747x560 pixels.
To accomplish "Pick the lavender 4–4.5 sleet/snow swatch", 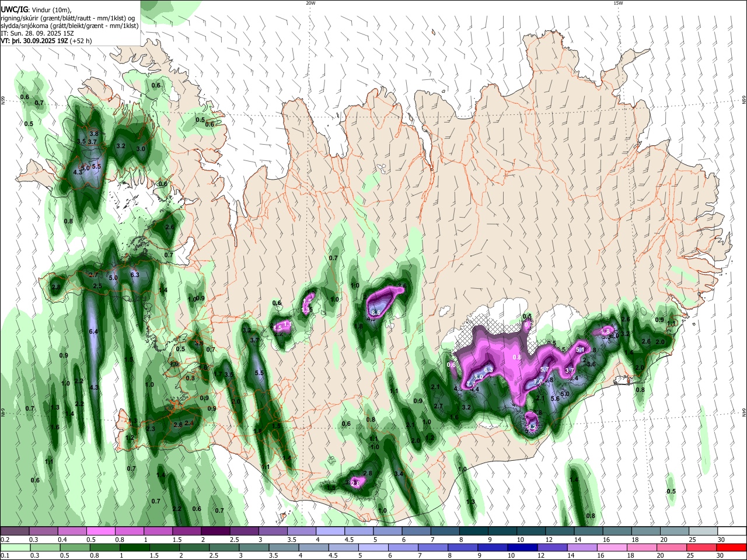I will (330, 531).
